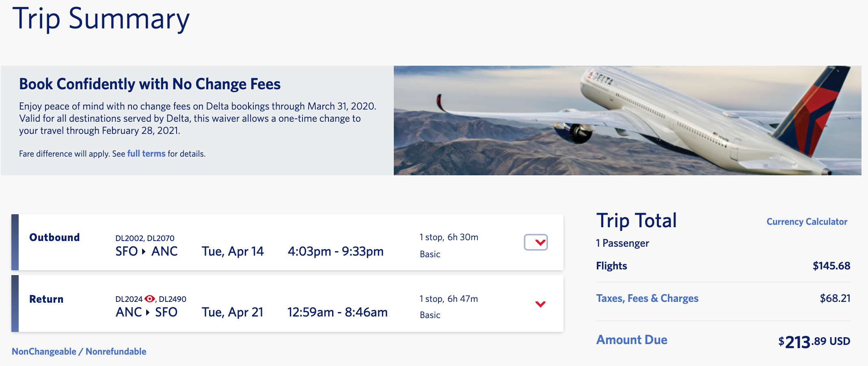Open the Currency Calculator
Viewport: 868px width, 366px height.
806,222
